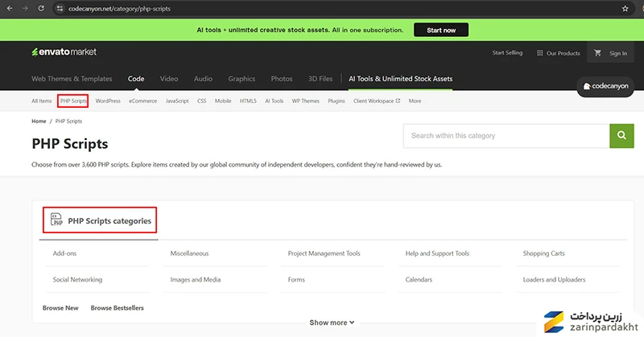Select the 3D Files menu item

click(320, 79)
